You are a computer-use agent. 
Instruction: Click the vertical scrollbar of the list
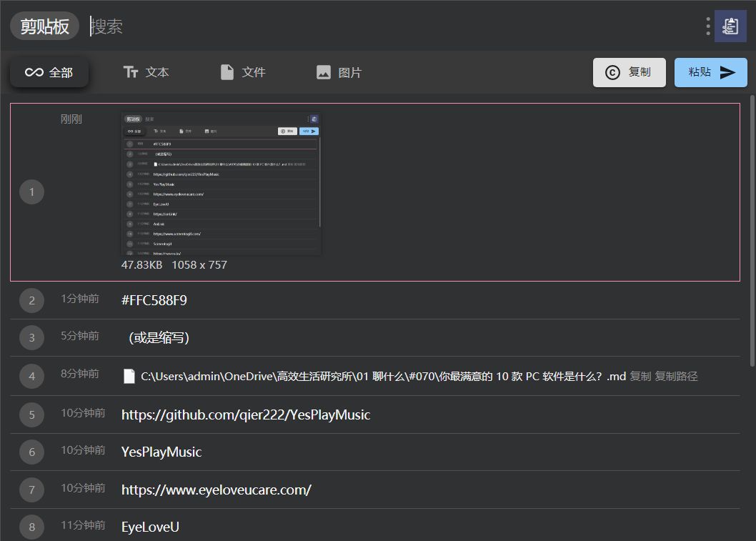751,214
